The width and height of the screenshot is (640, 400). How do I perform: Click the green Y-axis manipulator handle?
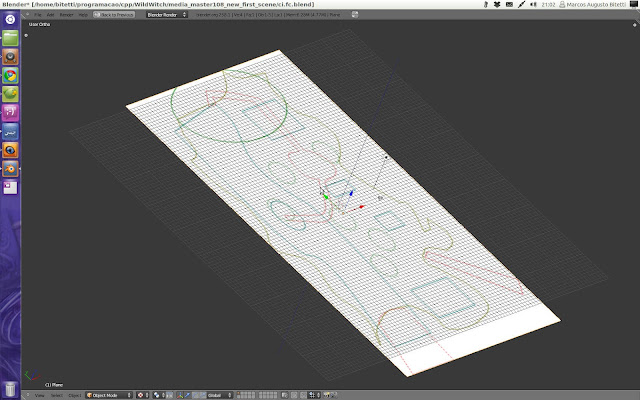click(325, 197)
